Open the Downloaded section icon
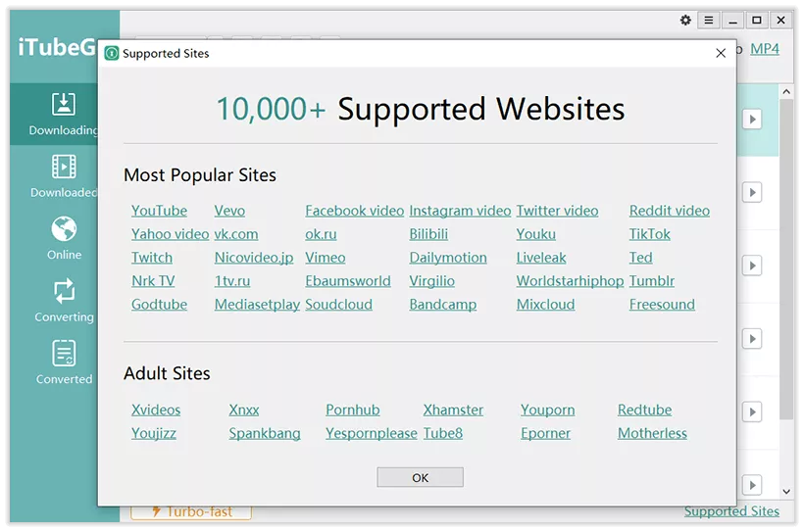Viewport: 804px width, 532px height. [x=64, y=167]
